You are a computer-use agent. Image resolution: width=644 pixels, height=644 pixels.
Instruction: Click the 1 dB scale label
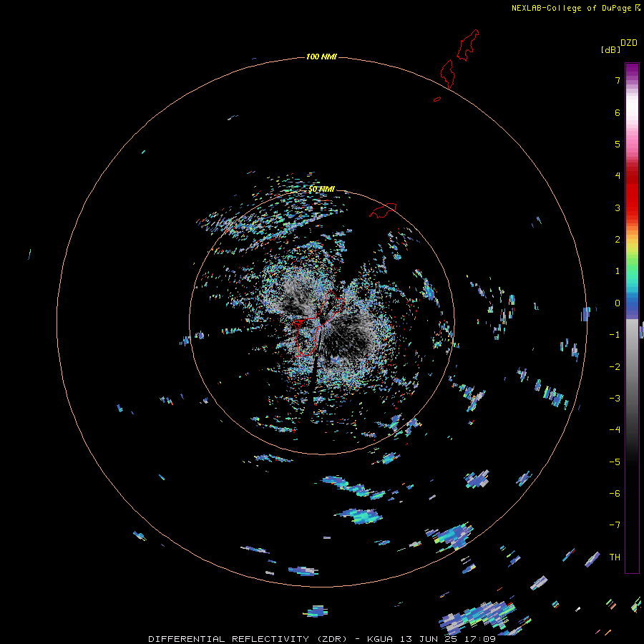(x=618, y=271)
